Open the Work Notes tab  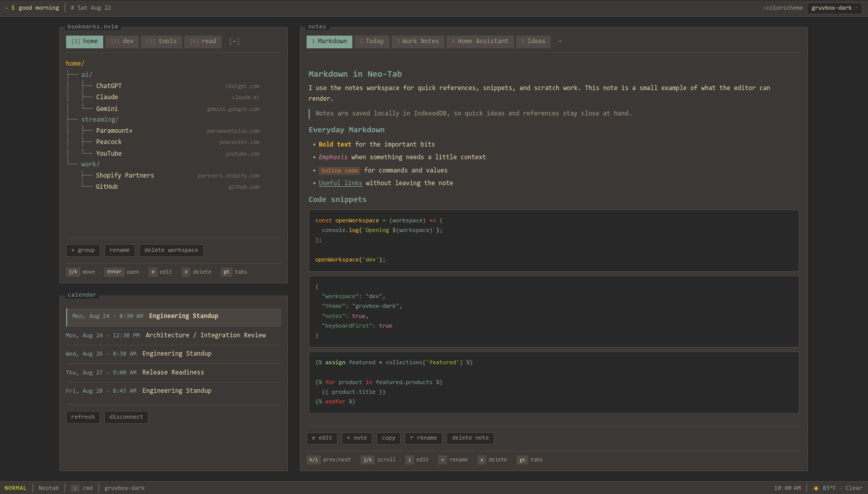(417, 42)
